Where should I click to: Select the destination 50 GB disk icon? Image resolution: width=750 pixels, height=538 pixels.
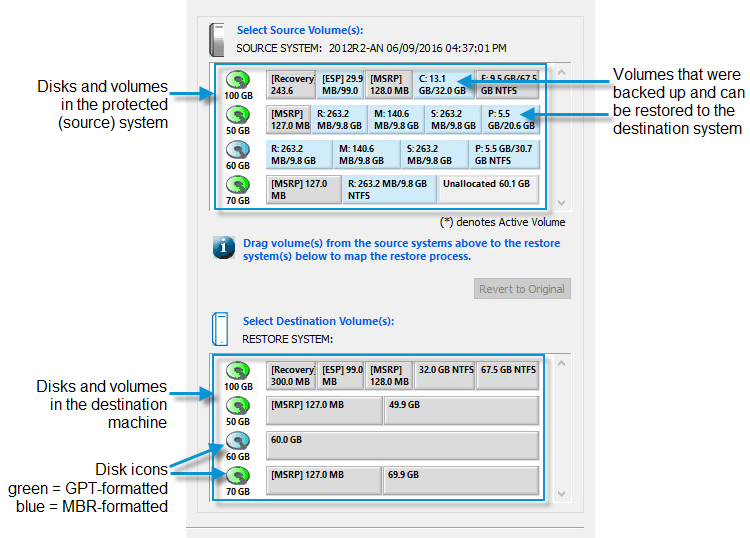pyautogui.click(x=238, y=406)
